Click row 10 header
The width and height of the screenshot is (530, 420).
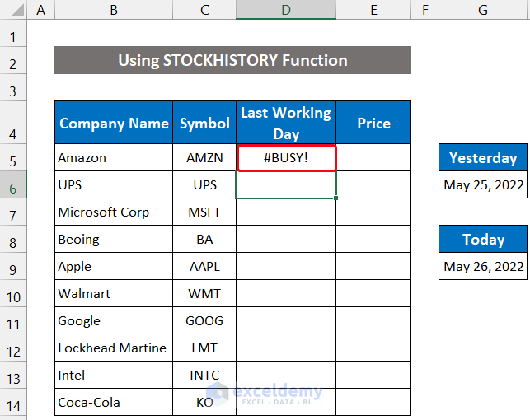click(x=13, y=294)
